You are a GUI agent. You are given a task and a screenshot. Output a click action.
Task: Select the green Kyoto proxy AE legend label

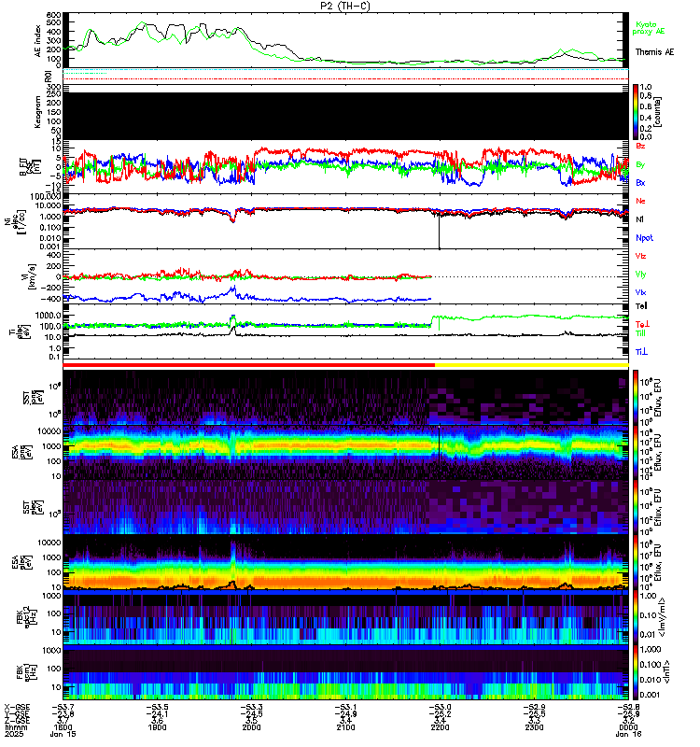648,28
